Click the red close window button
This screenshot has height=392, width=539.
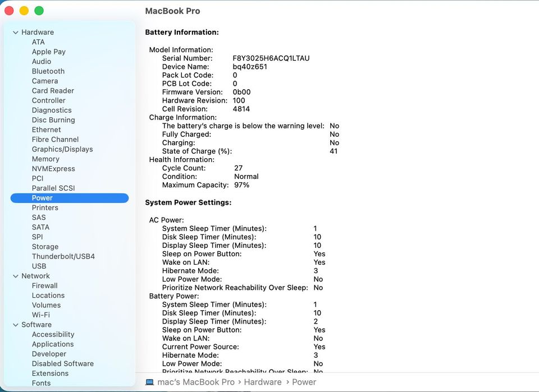tap(9, 11)
